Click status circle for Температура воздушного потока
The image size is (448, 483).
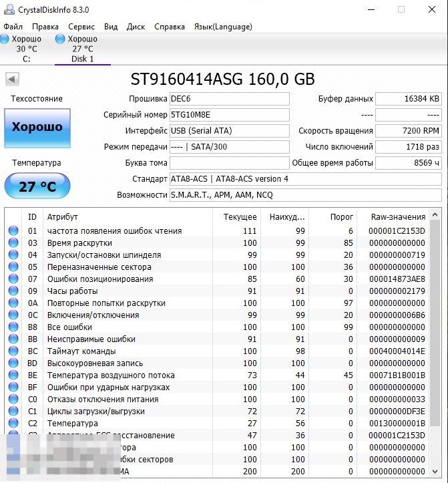coord(13,375)
